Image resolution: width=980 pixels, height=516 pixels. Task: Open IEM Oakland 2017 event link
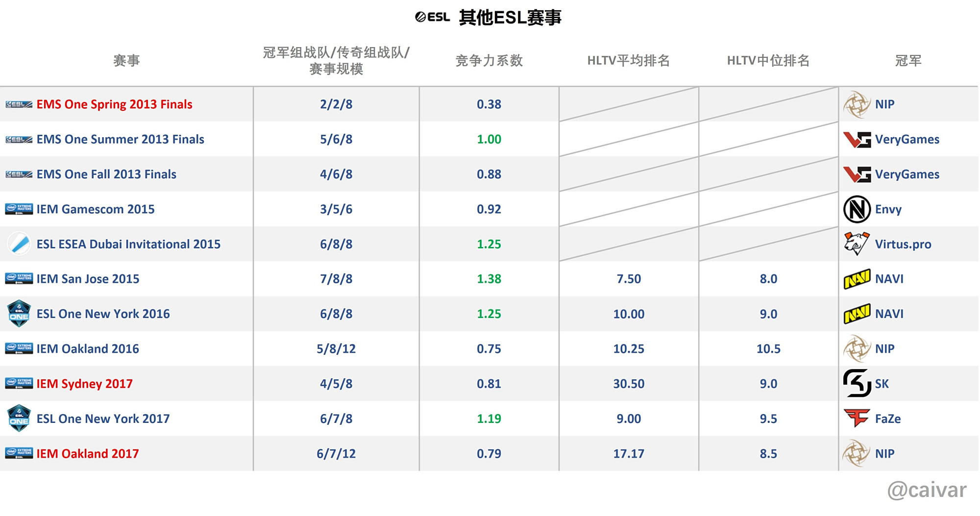point(88,454)
